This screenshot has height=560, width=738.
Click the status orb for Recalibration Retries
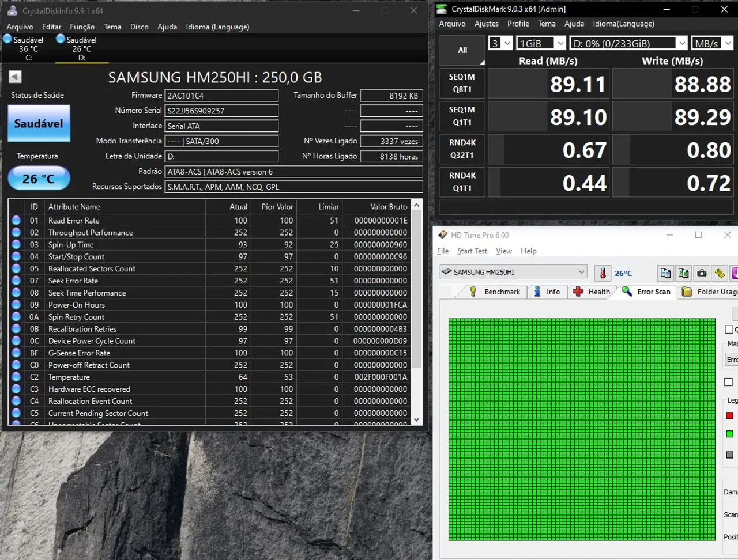pyautogui.click(x=16, y=329)
